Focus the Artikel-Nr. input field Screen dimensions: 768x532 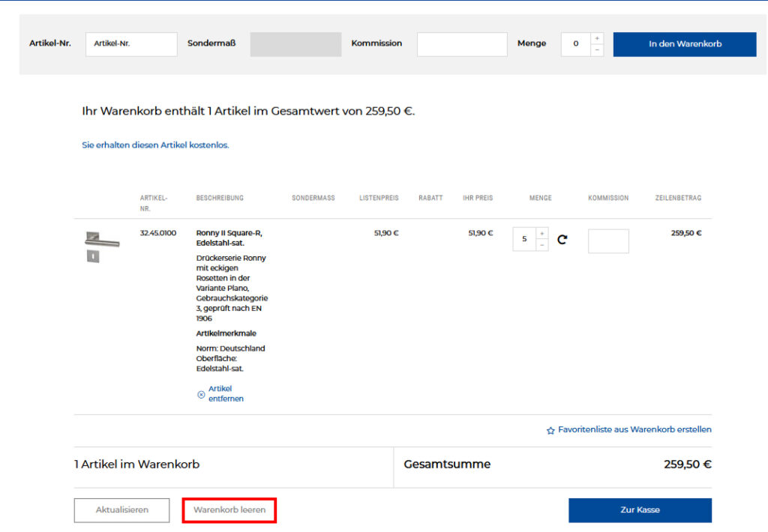(x=131, y=44)
